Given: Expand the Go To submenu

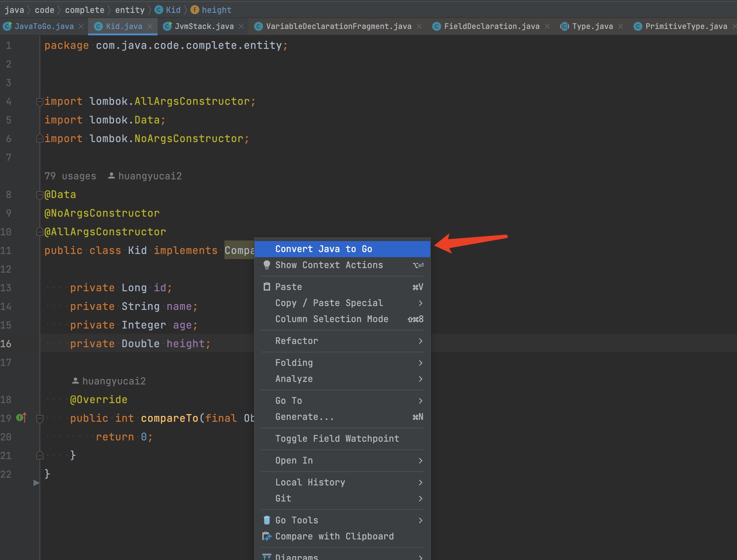Looking at the screenshot, I should tap(289, 401).
